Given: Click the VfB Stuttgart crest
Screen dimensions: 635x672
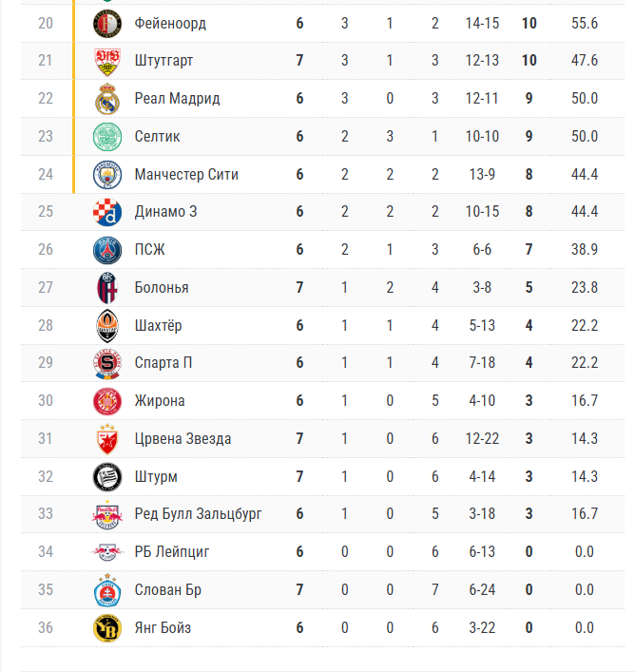Looking at the screenshot, I should point(107,61).
